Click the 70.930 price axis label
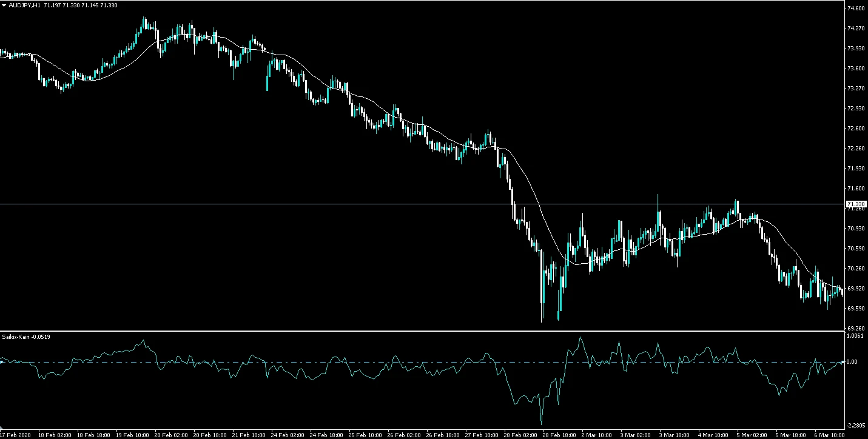868x439 pixels. [x=856, y=229]
